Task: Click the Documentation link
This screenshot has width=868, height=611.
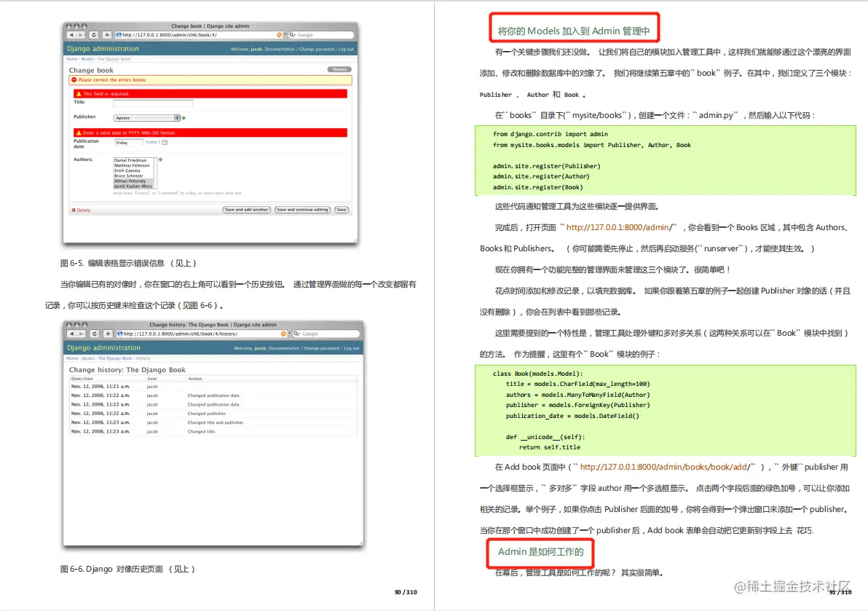Action: 281,48
